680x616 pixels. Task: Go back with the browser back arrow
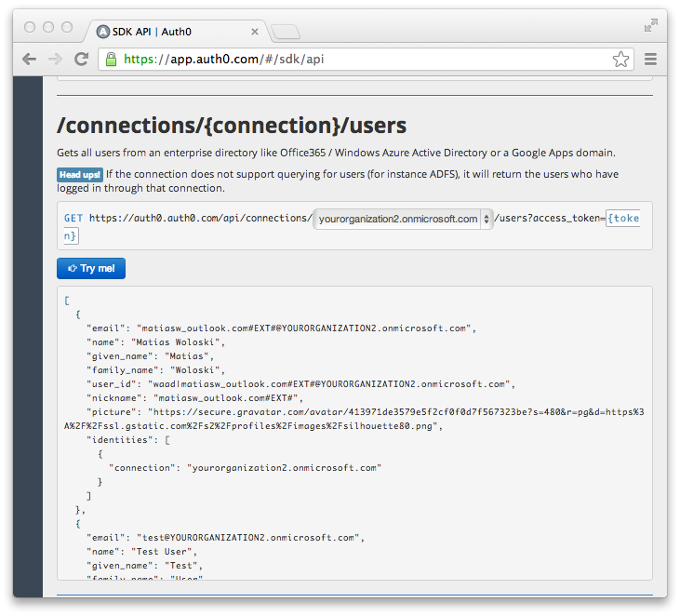point(30,59)
